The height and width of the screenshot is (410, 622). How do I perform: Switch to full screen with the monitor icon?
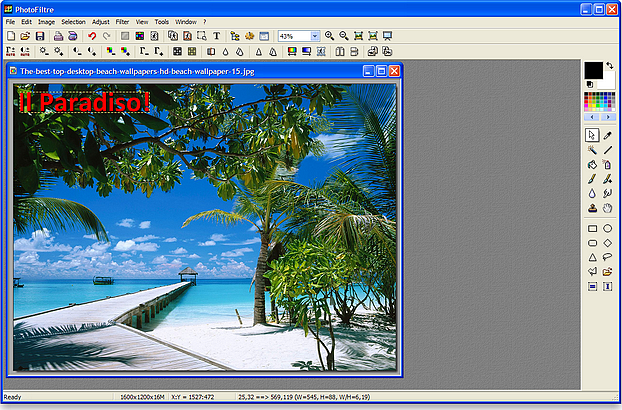[388, 36]
